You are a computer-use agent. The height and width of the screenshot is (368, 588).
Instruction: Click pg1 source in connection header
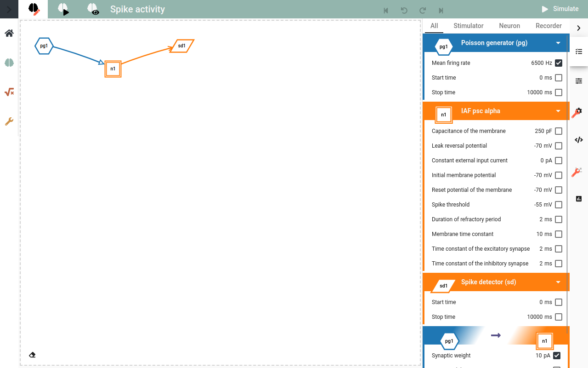[x=449, y=341]
